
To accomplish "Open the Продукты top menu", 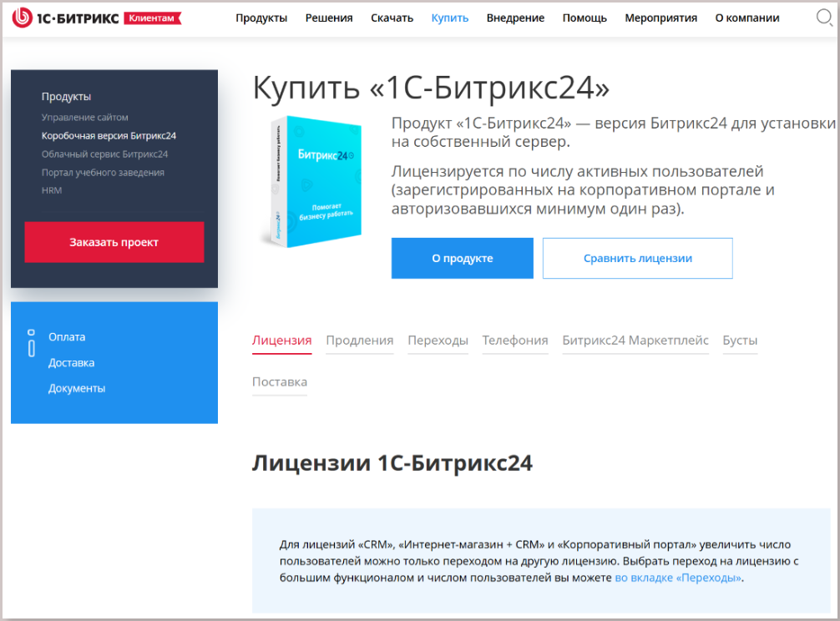I will pyautogui.click(x=261, y=18).
